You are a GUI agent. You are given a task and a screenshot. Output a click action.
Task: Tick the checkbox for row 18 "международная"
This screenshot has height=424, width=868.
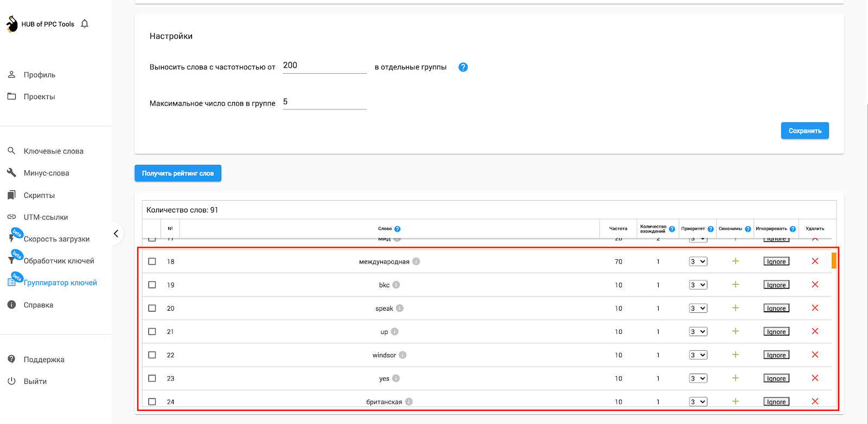click(x=152, y=261)
